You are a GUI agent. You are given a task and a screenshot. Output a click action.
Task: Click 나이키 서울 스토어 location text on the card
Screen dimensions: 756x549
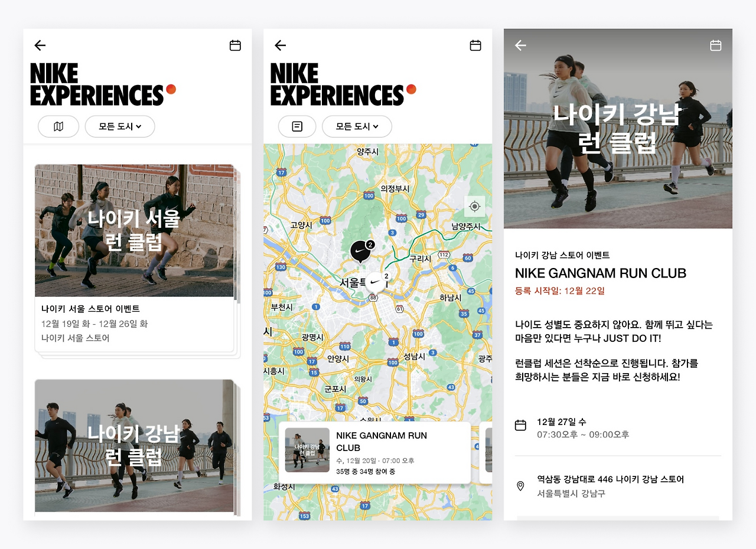coord(76,338)
